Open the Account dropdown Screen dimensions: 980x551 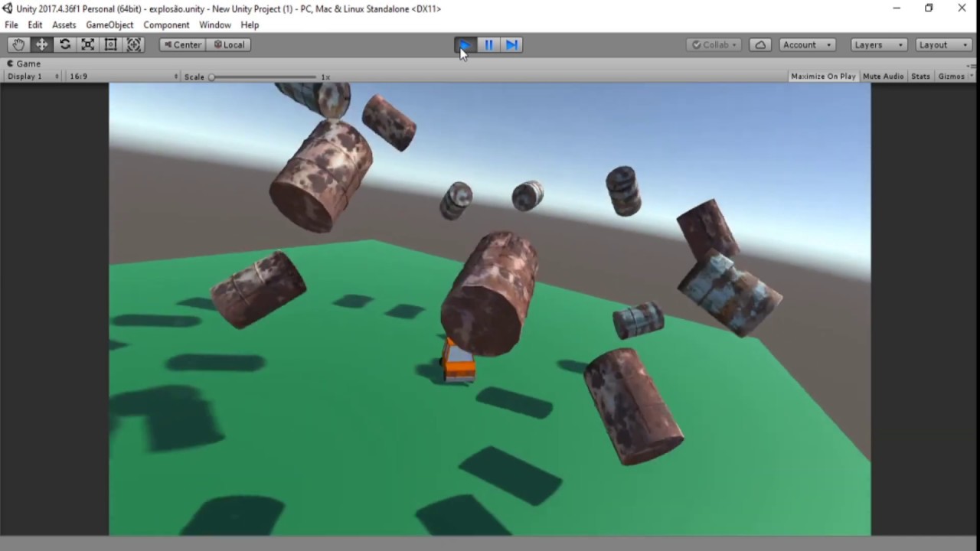[x=807, y=44]
